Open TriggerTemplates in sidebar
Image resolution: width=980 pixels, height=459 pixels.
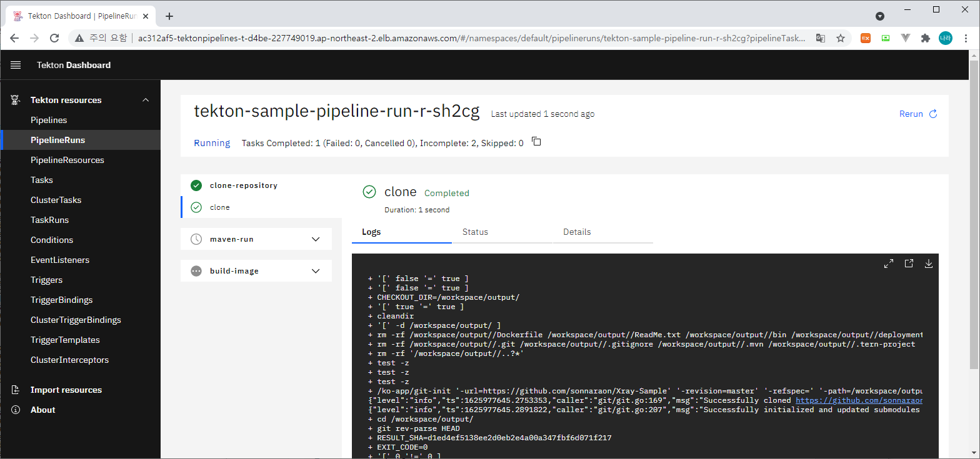[x=80, y=340]
